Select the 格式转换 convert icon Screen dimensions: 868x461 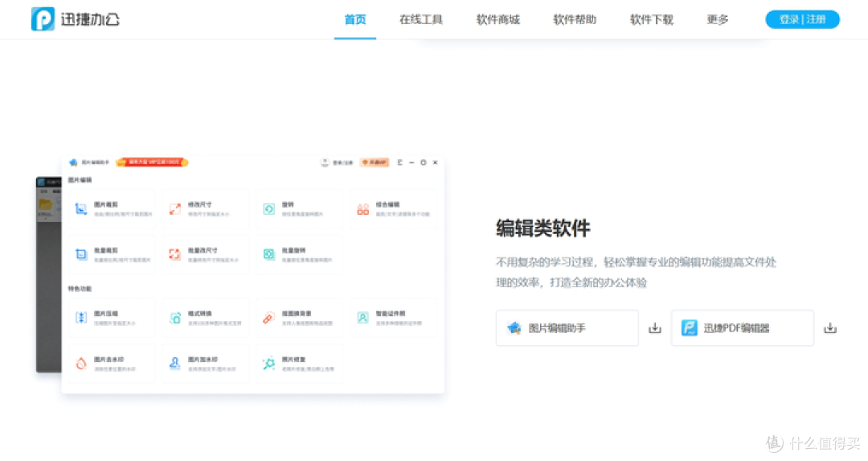175,318
